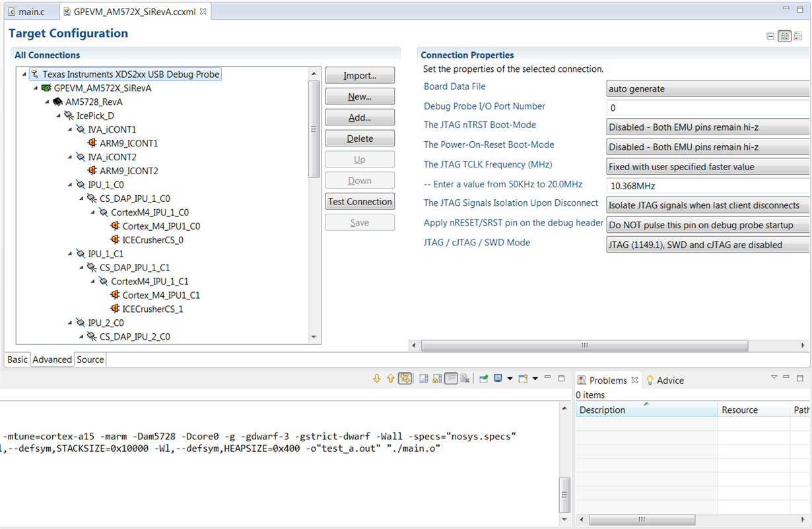Image resolution: width=812 pixels, height=529 pixels.
Task: Open the Advice tab
Action: click(665, 381)
